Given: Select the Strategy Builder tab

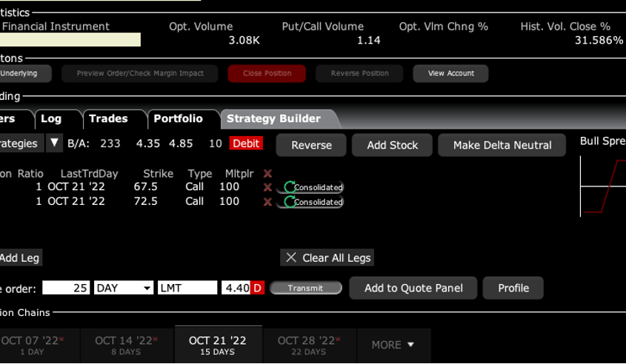Looking at the screenshot, I should point(274,119).
